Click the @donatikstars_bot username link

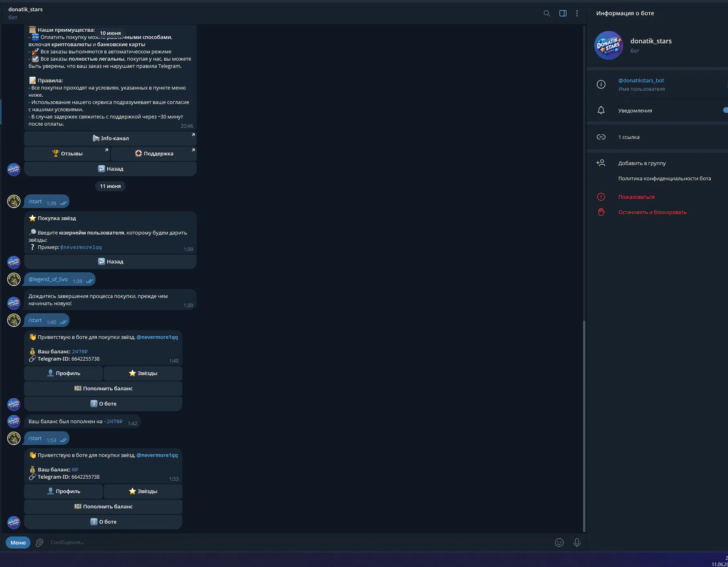[641, 81]
